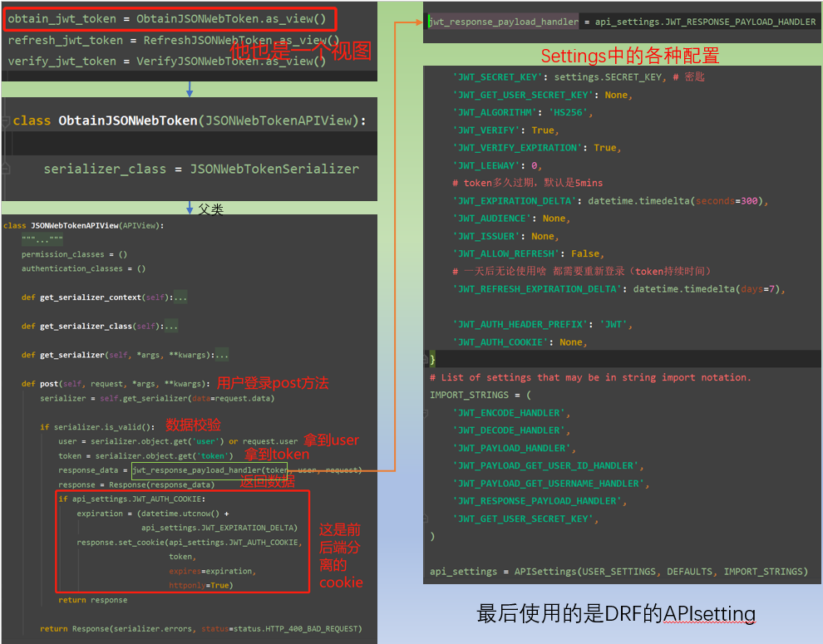Toggle the gutter fold marker beside the serializer_class line
Screen dimensions: 823x644
6,169
